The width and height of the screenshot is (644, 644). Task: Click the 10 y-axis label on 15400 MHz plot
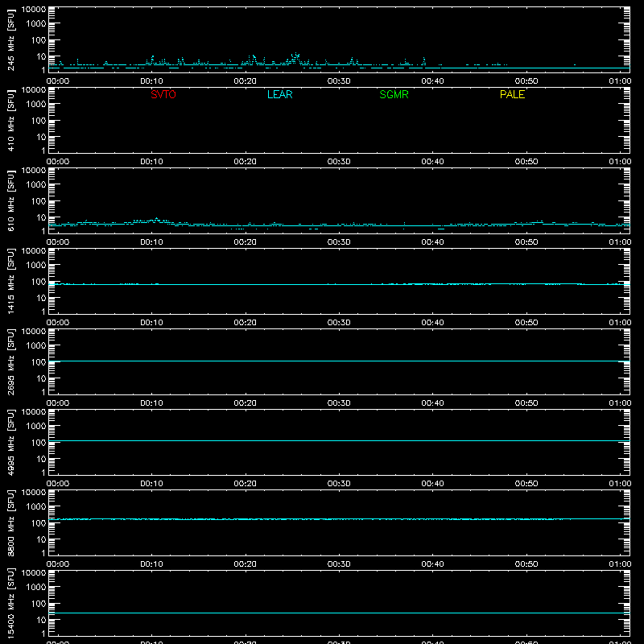(x=41, y=620)
